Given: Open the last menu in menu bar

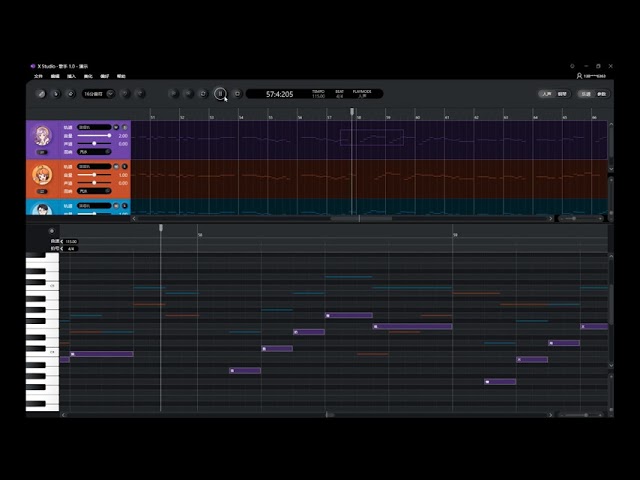Looking at the screenshot, I should tap(121, 76).
